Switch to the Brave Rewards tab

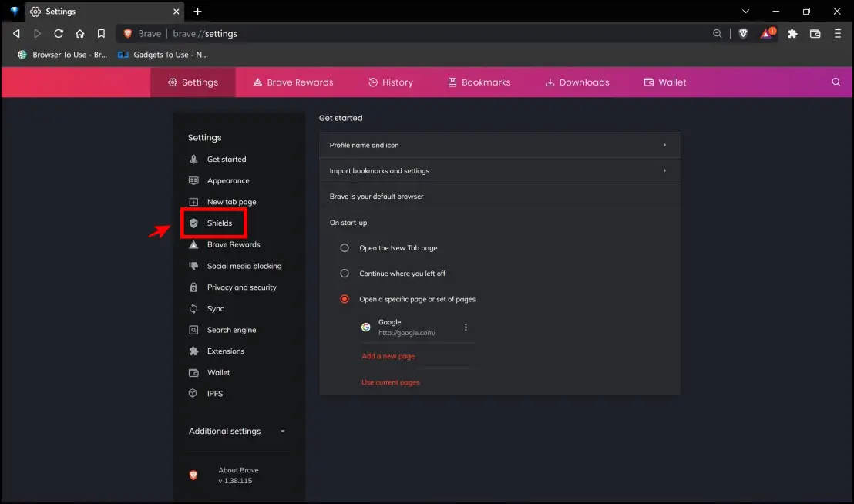point(293,82)
